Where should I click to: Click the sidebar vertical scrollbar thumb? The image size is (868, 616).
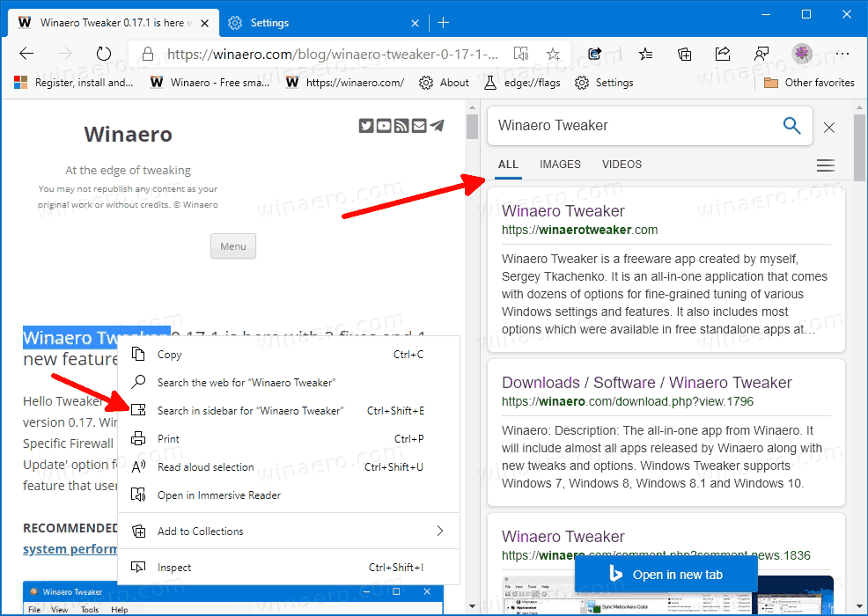(x=859, y=147)
